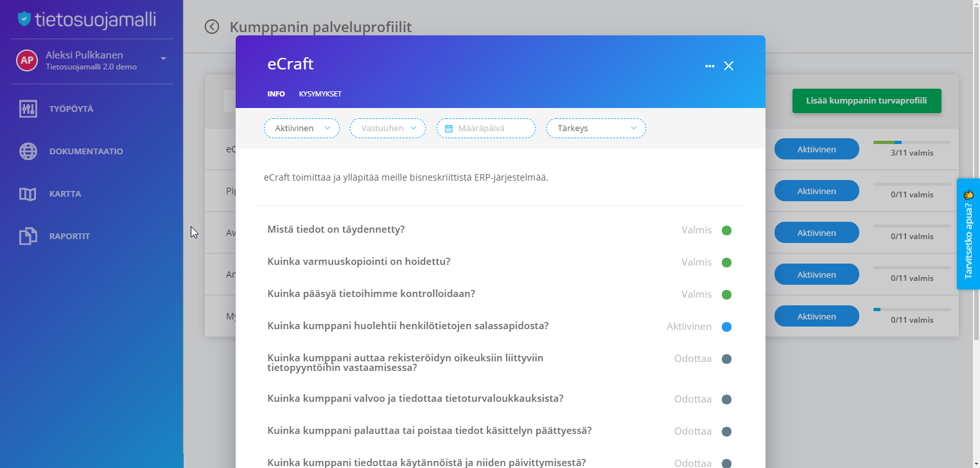Image resolution: width=980 pixels, height=468 pixels.
Task: Click grey Odottaa dot for tietopyyntöihin question
Action: coord(727,359)
